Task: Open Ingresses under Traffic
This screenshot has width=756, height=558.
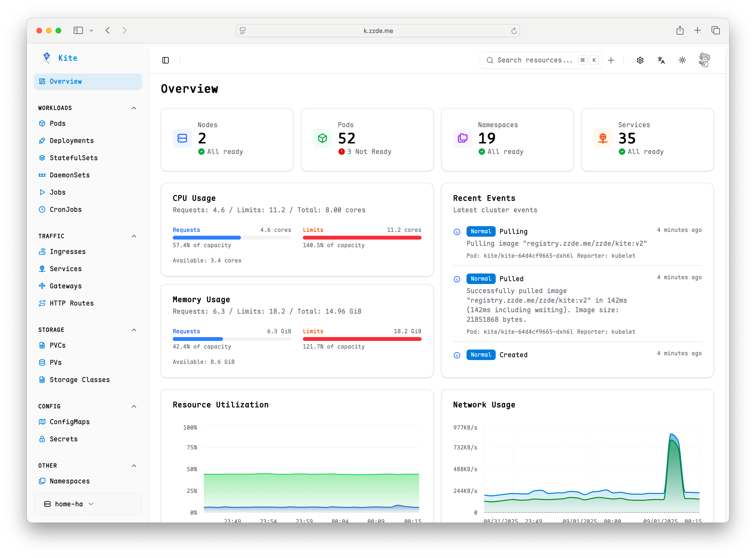Action: pos(68,251)
